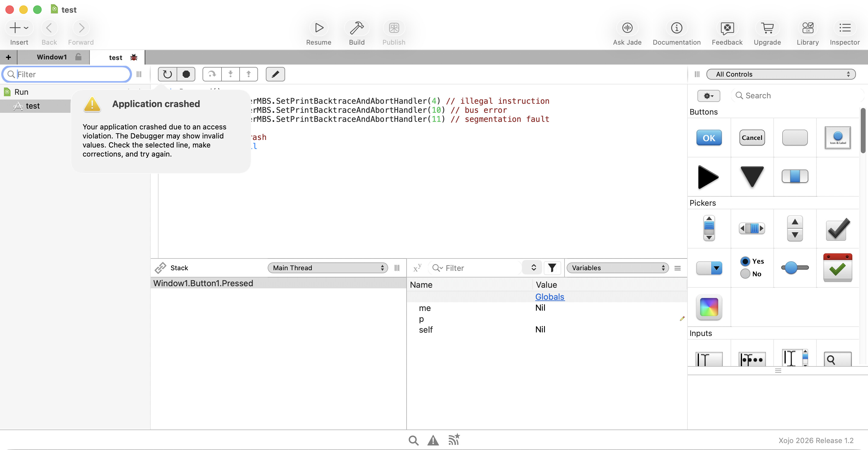This screenshot has height=450, width=868.
Task: Select the generic blank button control
Action: tap(794, 138)
